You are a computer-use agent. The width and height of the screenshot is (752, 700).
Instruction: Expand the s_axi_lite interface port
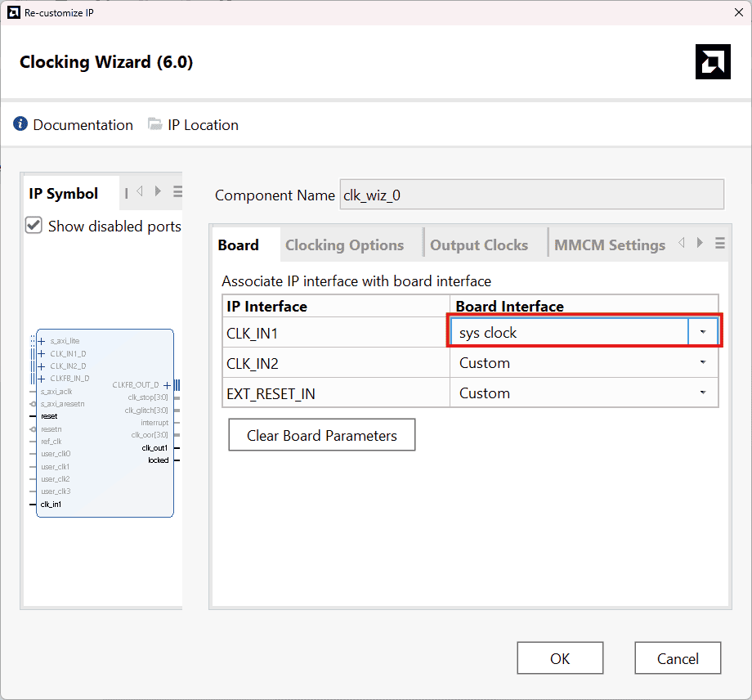(x=41, y=341)
